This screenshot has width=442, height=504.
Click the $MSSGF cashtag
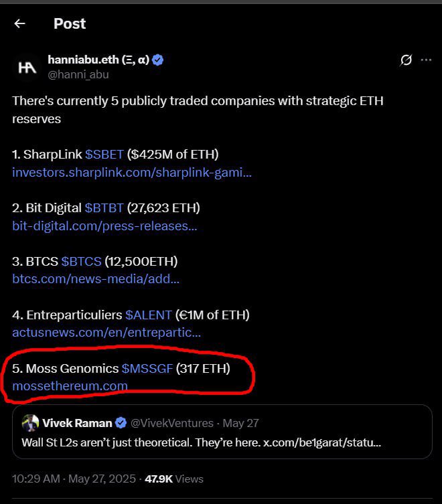tap(147, 369)
